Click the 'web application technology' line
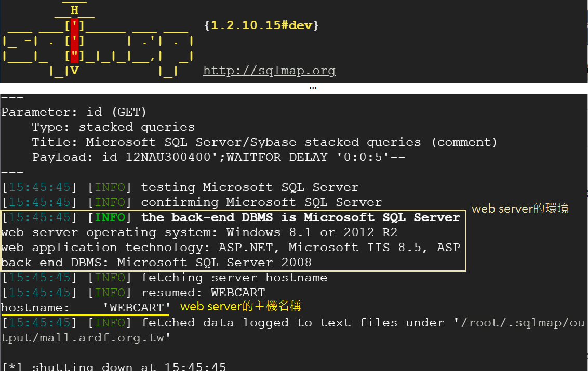This screenshot has width=588, height=371. click(231, 247)
